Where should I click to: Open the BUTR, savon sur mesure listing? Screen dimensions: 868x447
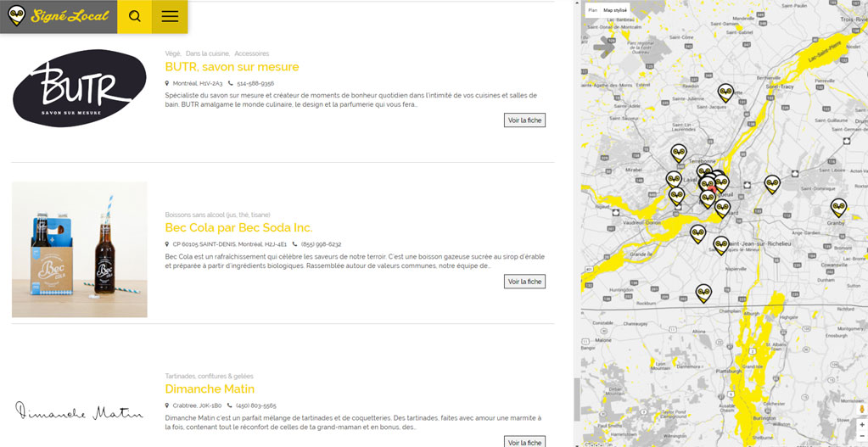(232, 67)
